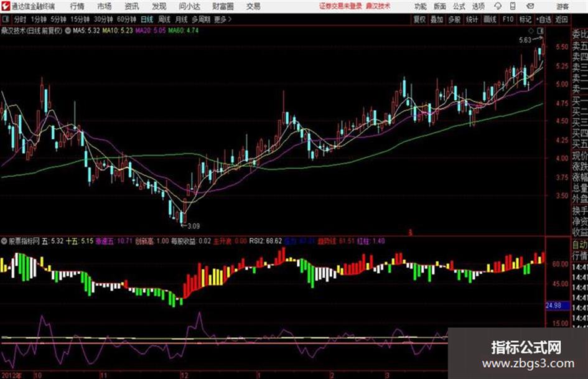The width and height of the screenshot is (588, 379).
Task: Toggle the side panel icon beside the diamond
Action: pyautogui.click(x=540, y=30)
